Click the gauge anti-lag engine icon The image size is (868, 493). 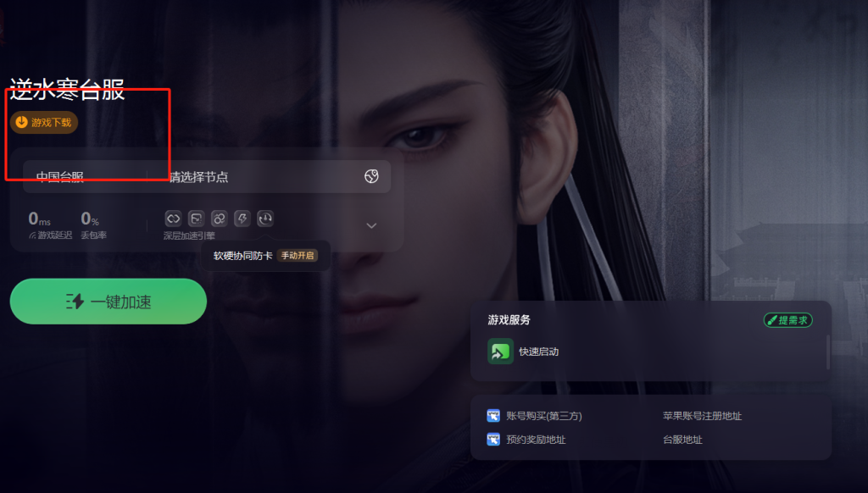point(265,219)
